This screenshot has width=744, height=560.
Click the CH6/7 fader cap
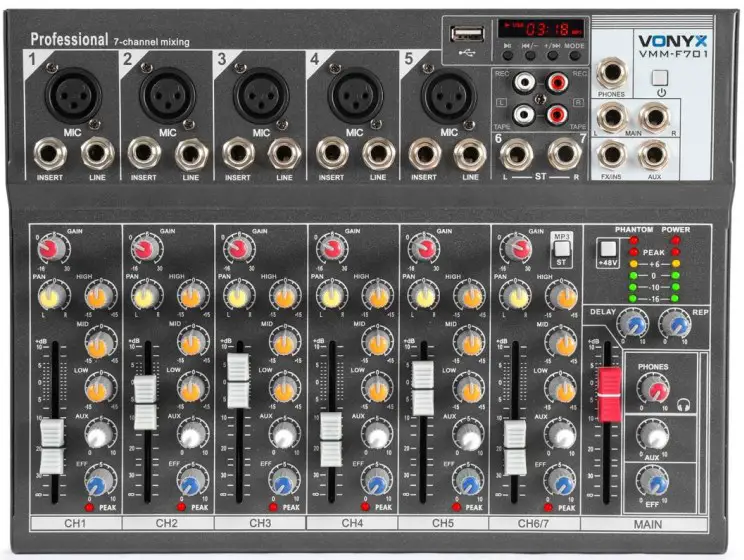514,448
